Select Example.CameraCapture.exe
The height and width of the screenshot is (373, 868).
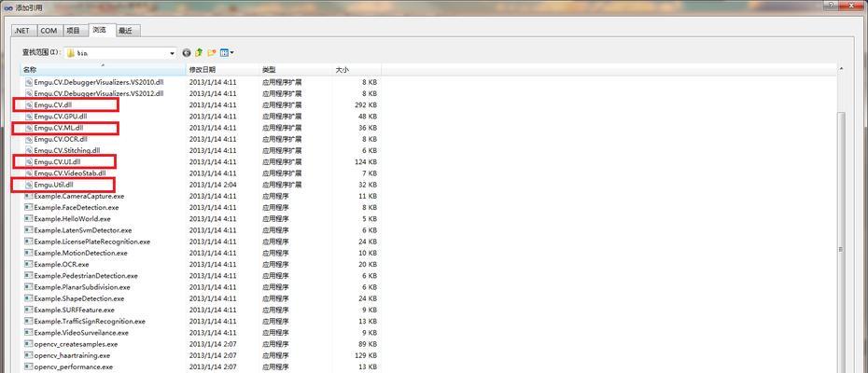[79, 196]
